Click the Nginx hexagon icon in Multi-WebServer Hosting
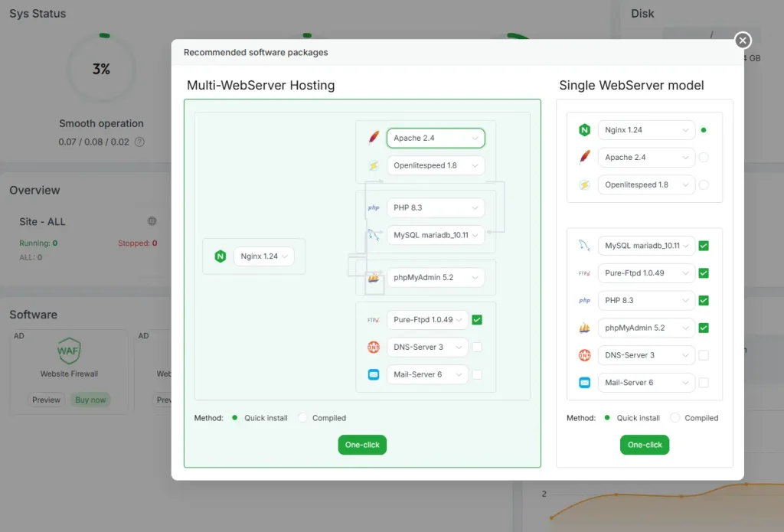 [220, 256]
